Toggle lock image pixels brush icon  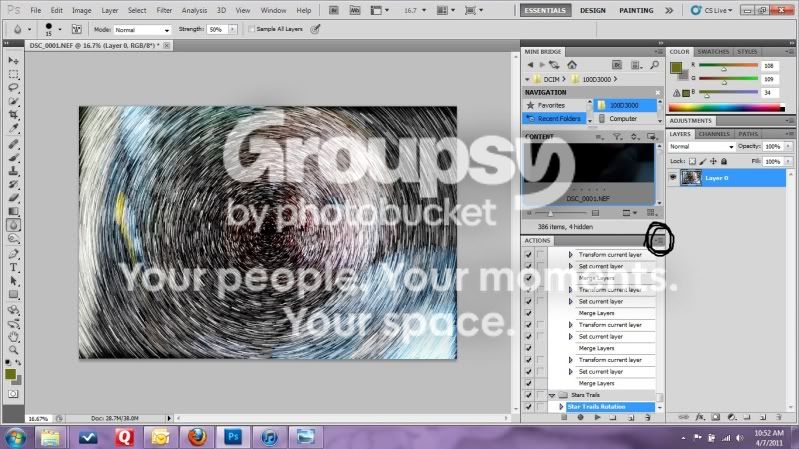point(703,161)
